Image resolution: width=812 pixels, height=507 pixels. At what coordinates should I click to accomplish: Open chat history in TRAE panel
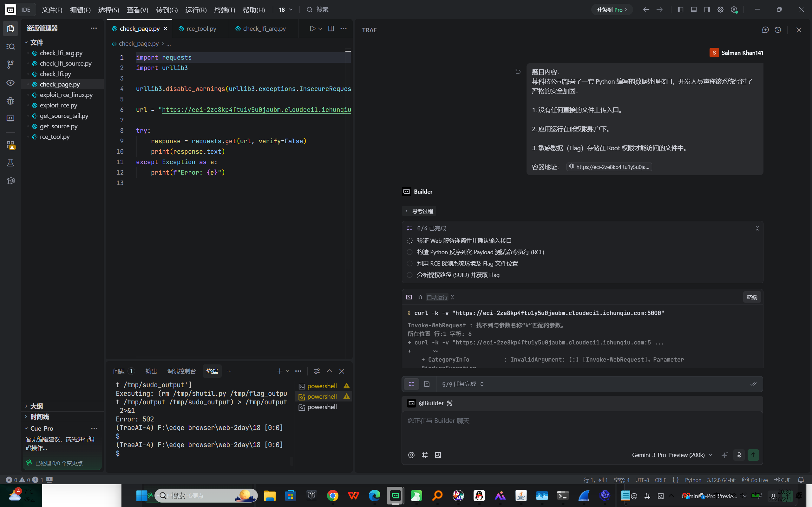(778, 30)
